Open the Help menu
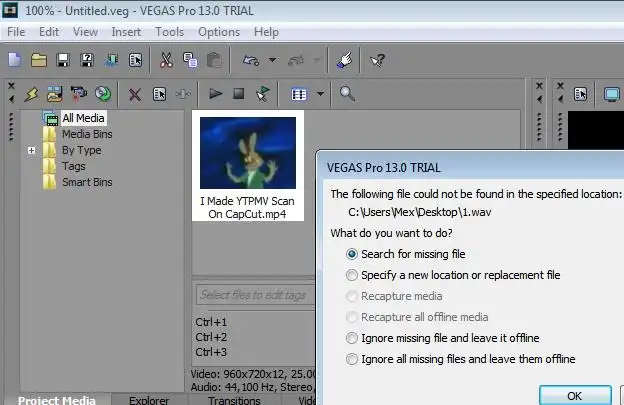The image size is (624, 405). click(x=266, y=32)
